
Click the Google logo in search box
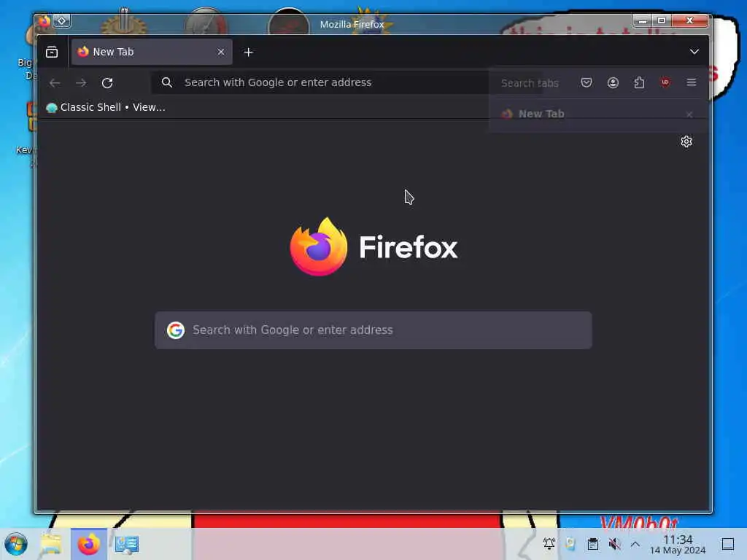click(x=175, y=330)
